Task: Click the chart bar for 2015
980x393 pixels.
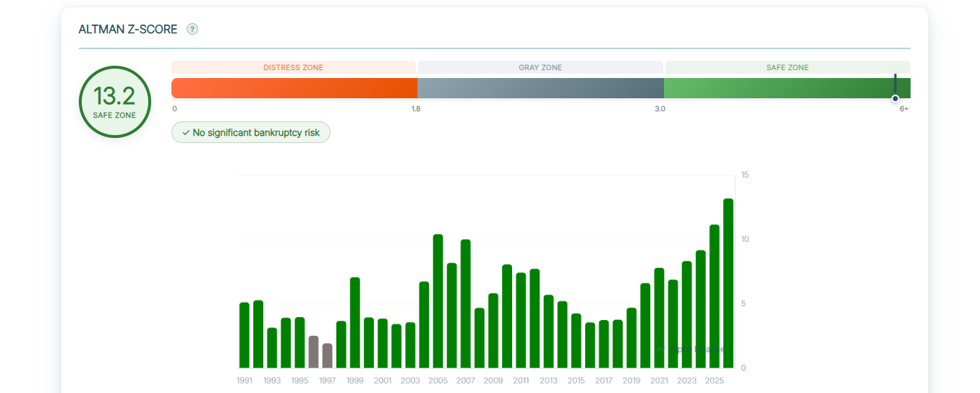Action: pos(576,340)
